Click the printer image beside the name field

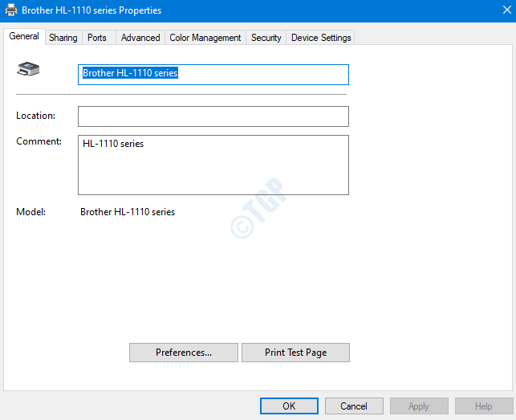pyautogui.click(x=28, y=69)
